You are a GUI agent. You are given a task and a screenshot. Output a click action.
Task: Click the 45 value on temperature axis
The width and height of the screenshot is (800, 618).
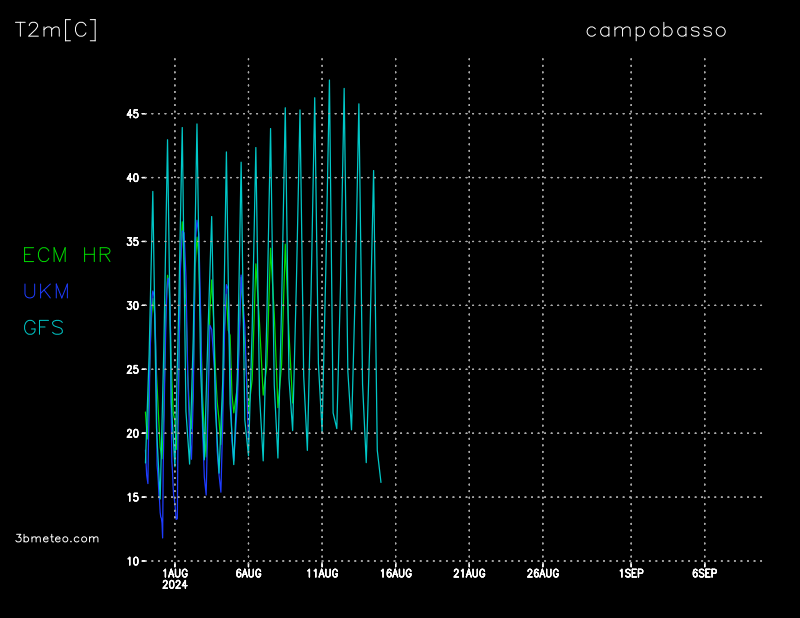pos(132,114)
